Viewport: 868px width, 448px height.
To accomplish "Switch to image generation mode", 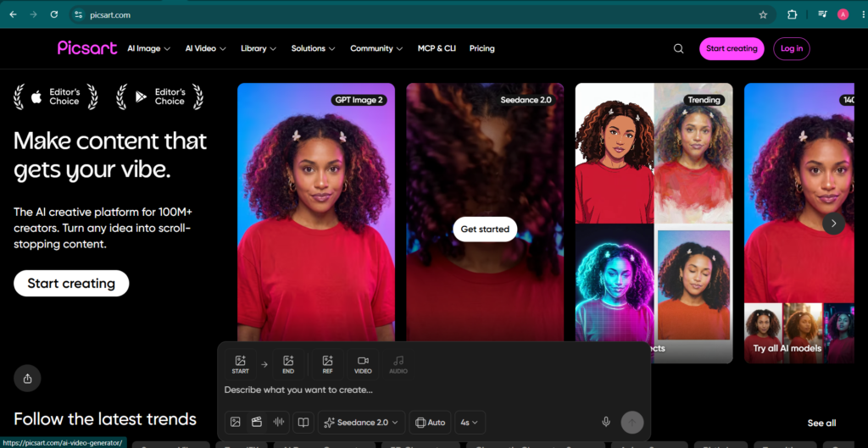I will (x=236, y=422).
